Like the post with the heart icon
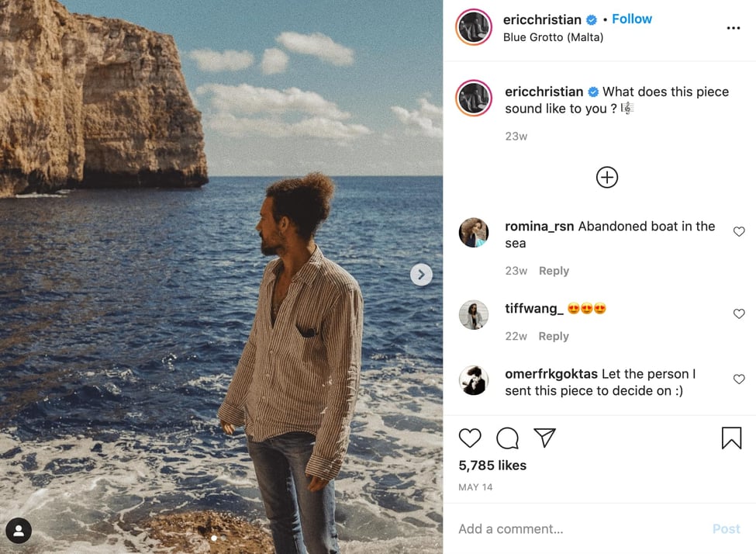The height and width of the screenshot is (554, 756). coord(470,438)
